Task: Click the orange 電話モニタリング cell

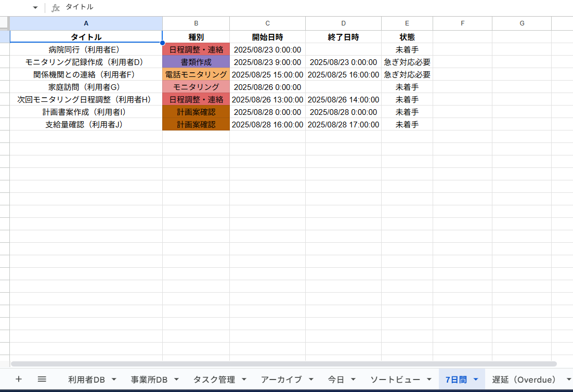Action: 196,74
